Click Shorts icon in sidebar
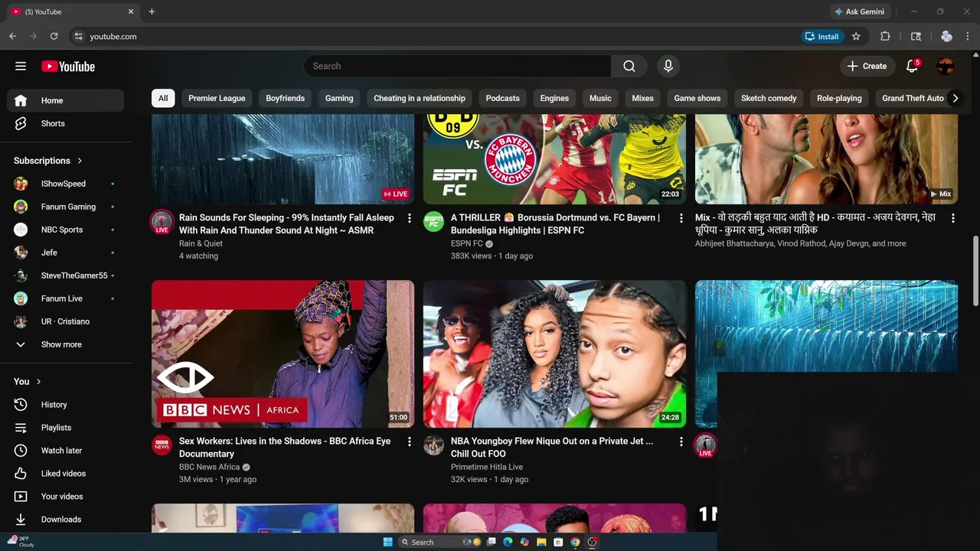 point(21,123)
